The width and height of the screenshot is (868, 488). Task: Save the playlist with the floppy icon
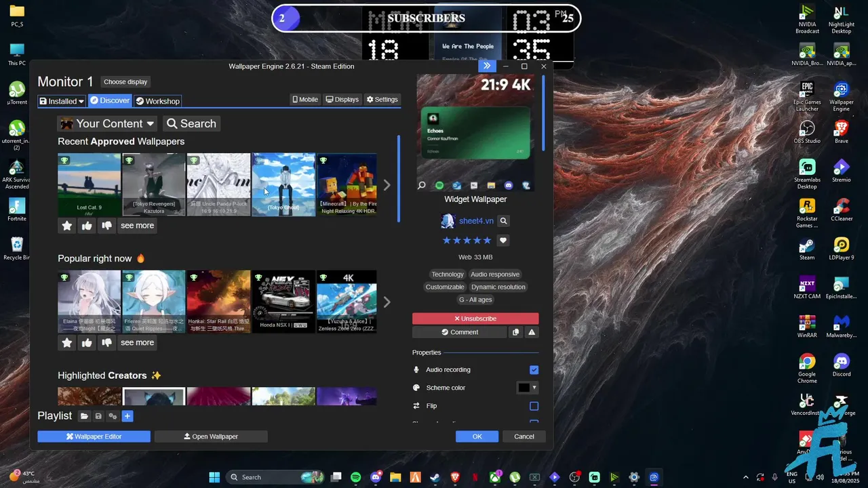pyautogui.click(x=98, y=416)
